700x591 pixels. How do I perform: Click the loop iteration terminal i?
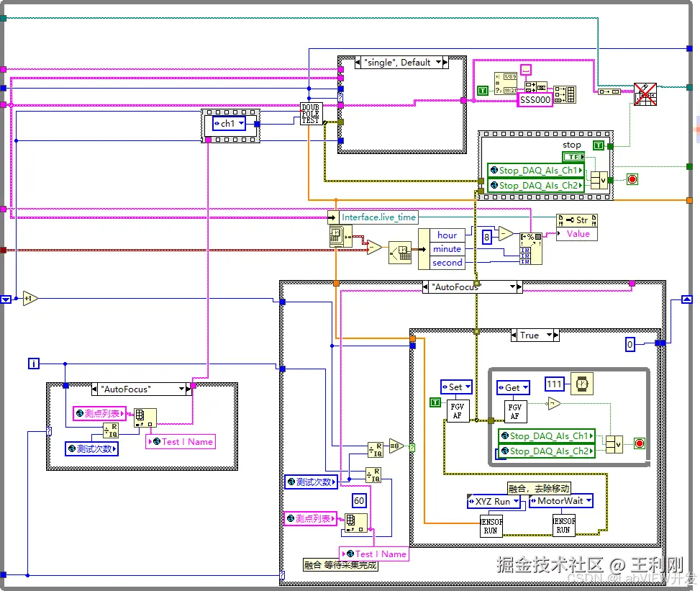click(34, 364)
